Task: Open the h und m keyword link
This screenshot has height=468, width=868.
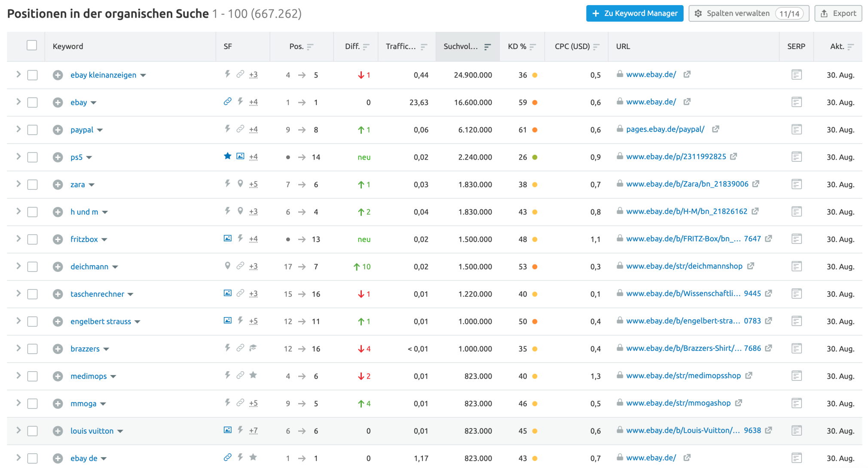Action: point(84,212)
